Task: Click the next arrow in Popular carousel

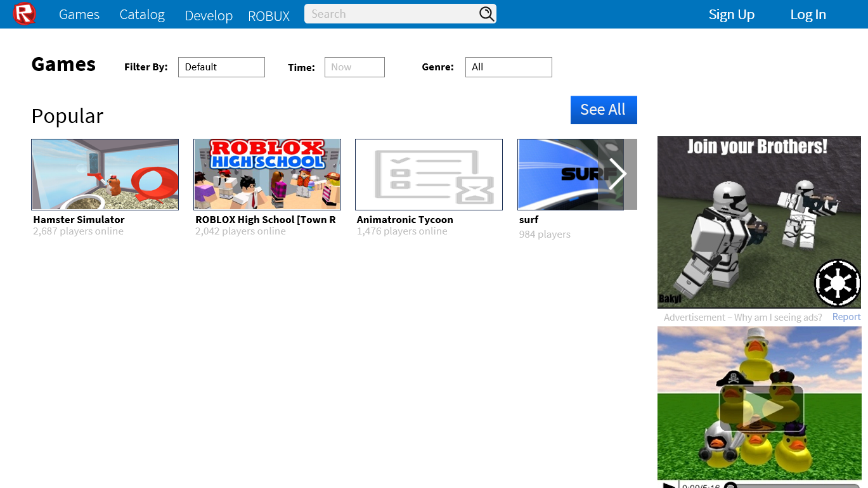Action: coord(618,174)
